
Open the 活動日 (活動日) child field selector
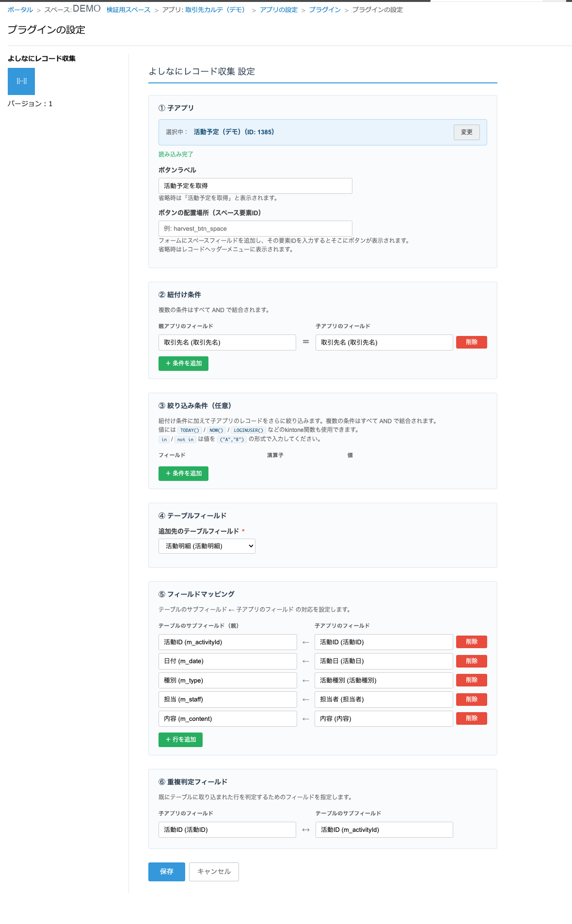click(384, 661)
